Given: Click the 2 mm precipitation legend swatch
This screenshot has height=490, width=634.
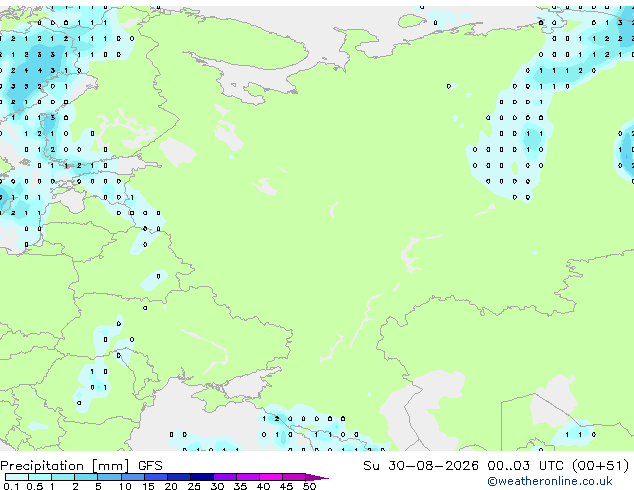Looking at the screenshot, I should coord(86,477).
